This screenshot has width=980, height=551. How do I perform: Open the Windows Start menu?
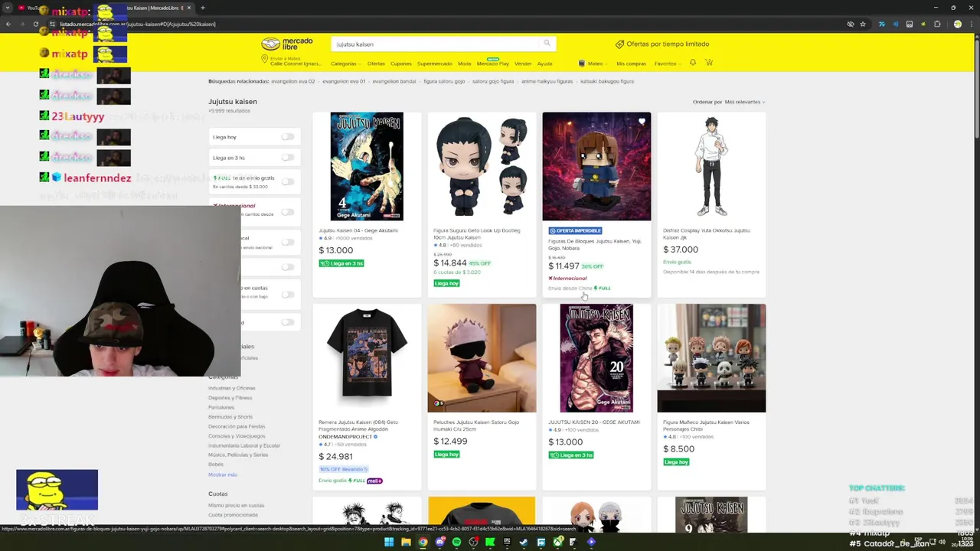389,542
